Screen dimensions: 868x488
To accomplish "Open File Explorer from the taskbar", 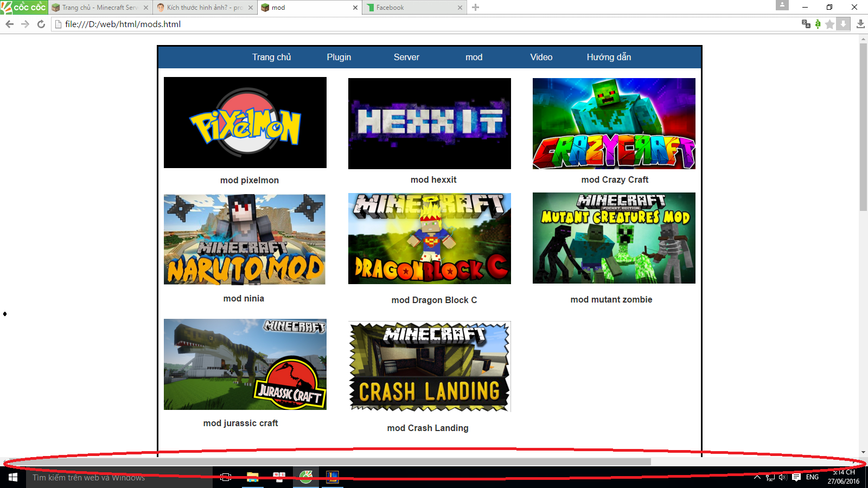I will (252, 477).
